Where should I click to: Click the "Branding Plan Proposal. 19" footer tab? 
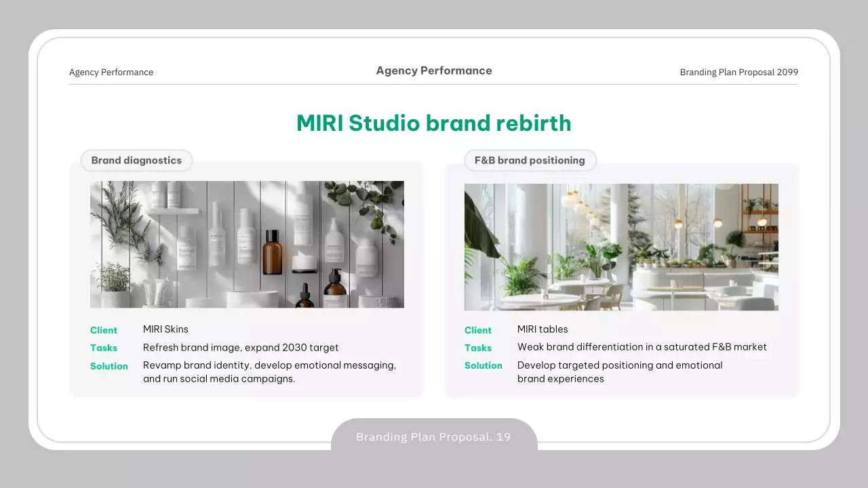pos(434,437)
